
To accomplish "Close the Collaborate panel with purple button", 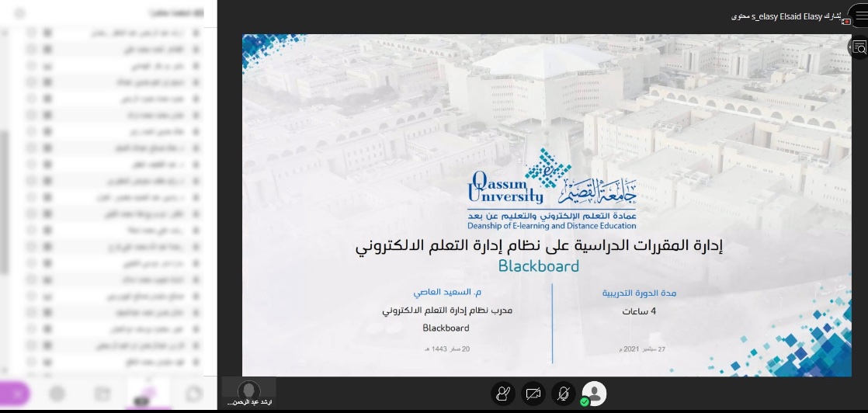I will click(15, 394).
